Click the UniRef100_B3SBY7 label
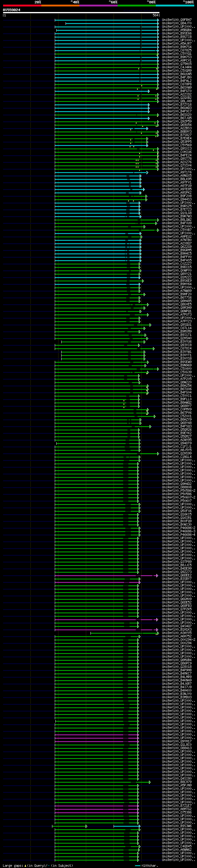This screenshot has width=197, height=868. tap(176, 579)
